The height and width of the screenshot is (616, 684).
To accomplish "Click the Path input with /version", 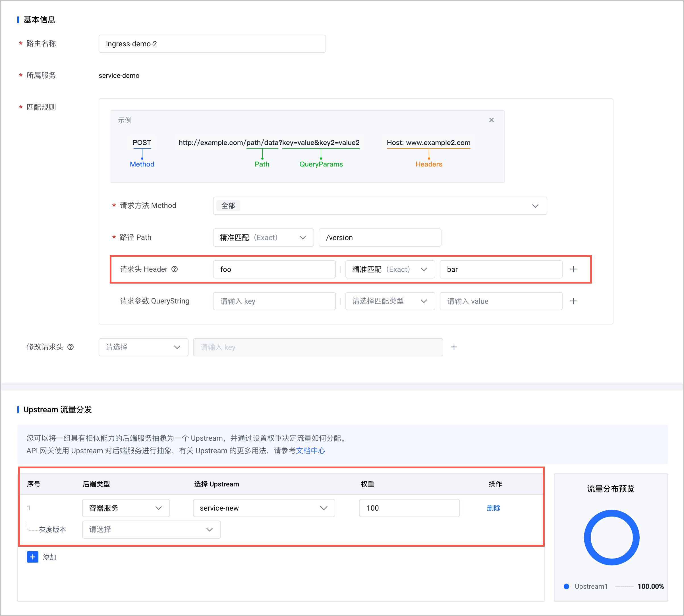I will pos(380,238).
